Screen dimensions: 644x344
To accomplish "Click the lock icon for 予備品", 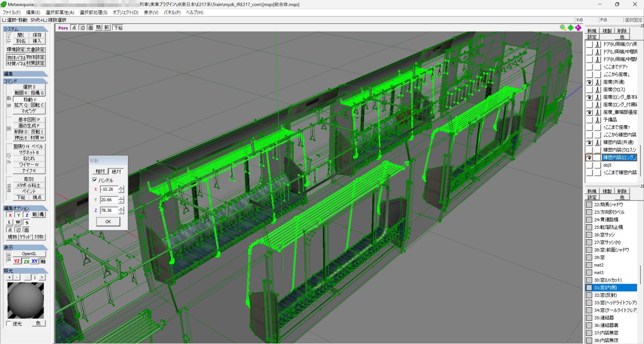I will (x=597, y=120).
